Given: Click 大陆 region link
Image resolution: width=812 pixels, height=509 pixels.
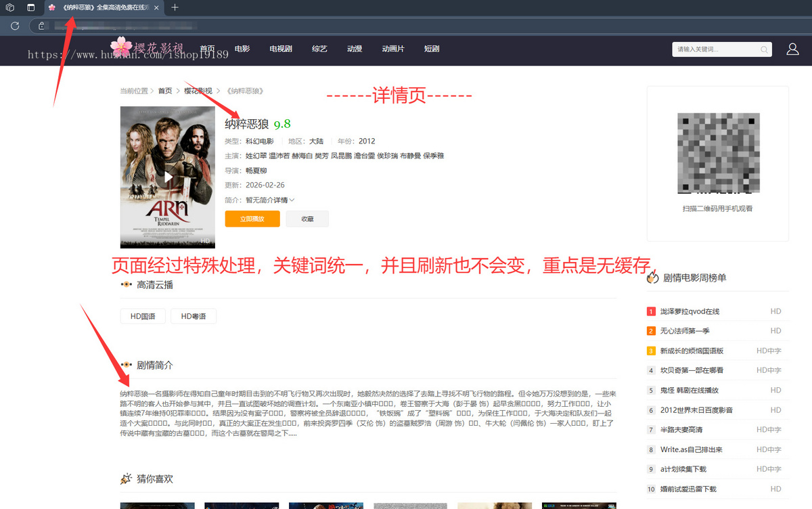Looking at the screenshot, I should [316, 141].
